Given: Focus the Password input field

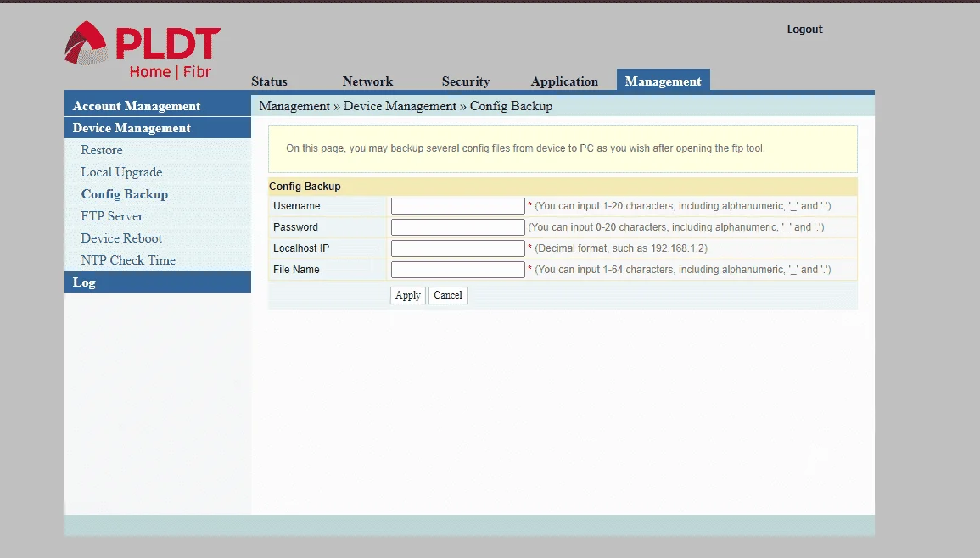Looking at the screenshot, I should click(x=457, y=226).
